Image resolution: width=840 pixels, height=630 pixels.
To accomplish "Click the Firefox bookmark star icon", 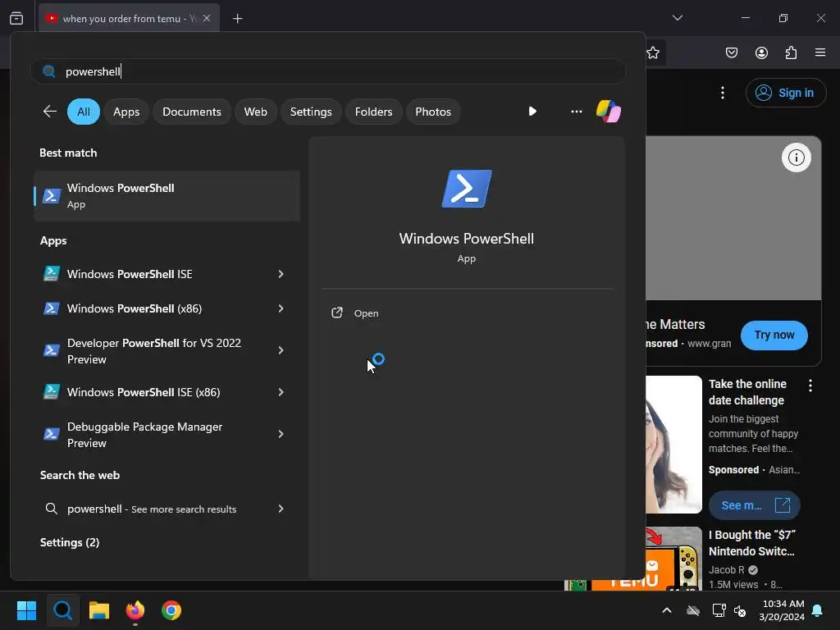I will click(x=652, y=52).
